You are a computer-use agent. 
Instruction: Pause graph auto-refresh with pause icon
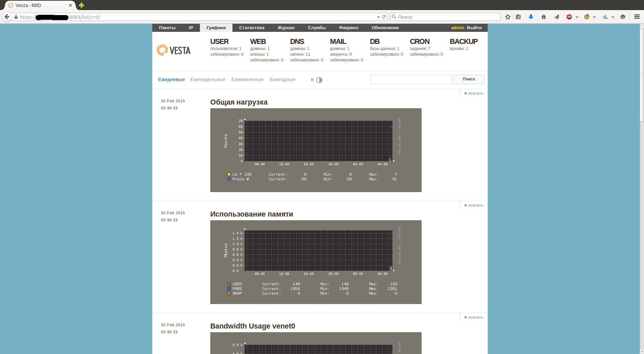point(312,80)
